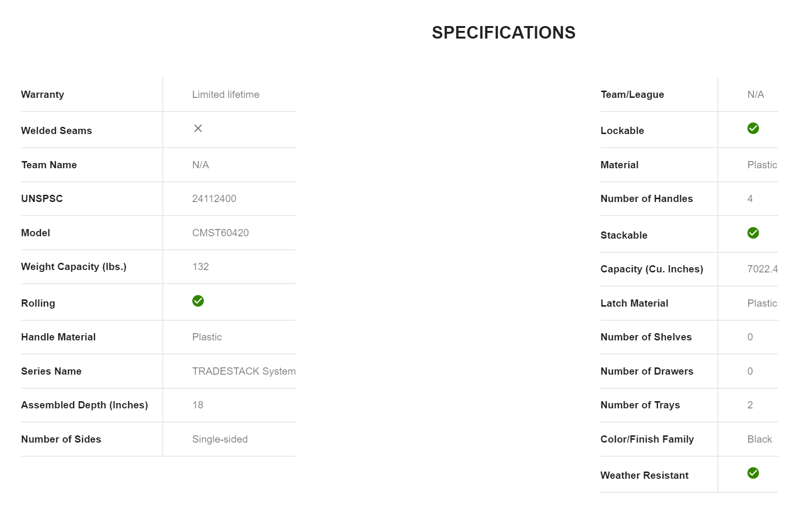Click the Assembled Depth (Inches) label
812x513 pixels.
click(84, 405)
